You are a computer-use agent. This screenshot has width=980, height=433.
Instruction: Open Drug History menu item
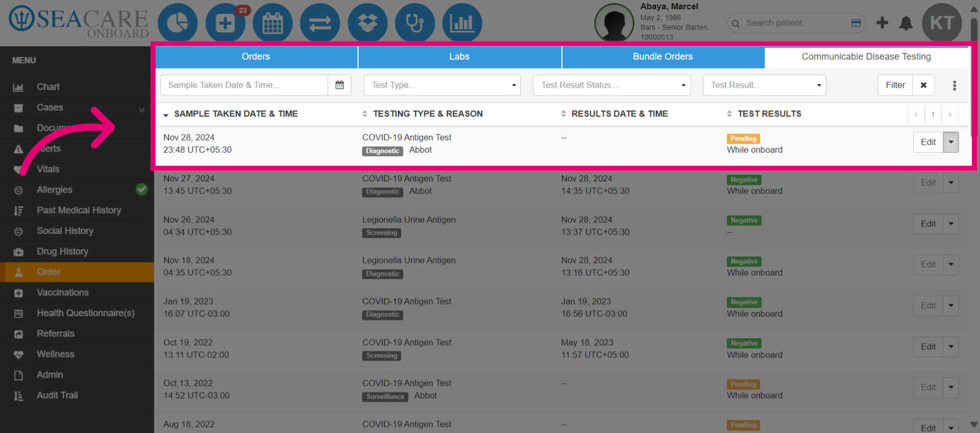77,251
